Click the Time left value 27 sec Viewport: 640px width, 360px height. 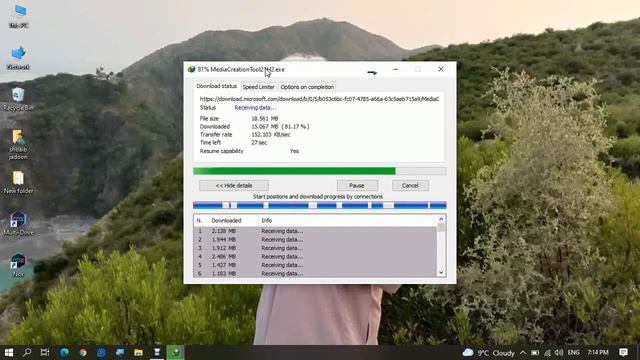click(259, 143)
